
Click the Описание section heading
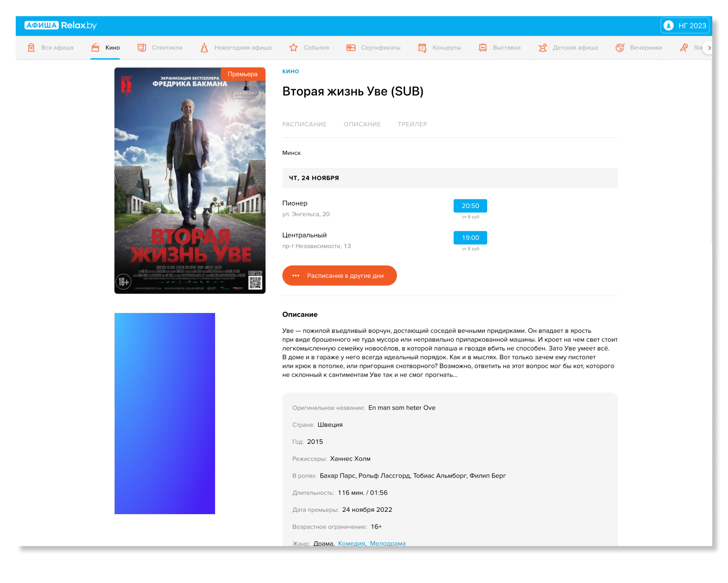300,314
